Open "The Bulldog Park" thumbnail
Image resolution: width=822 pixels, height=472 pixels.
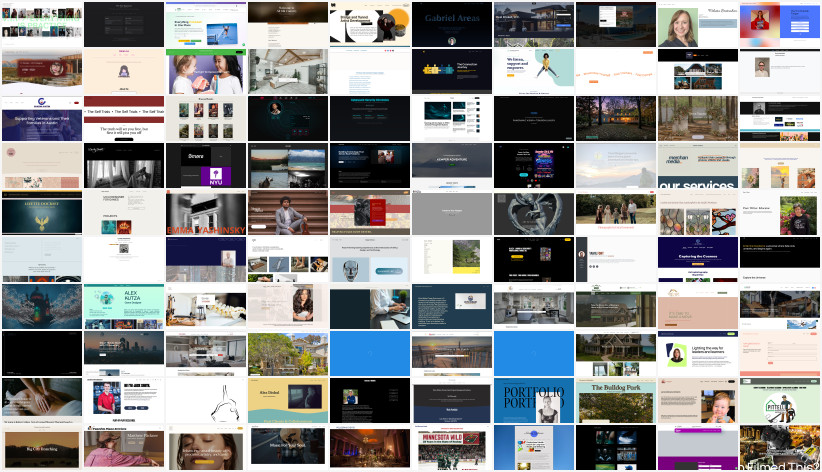click(616, 401)
